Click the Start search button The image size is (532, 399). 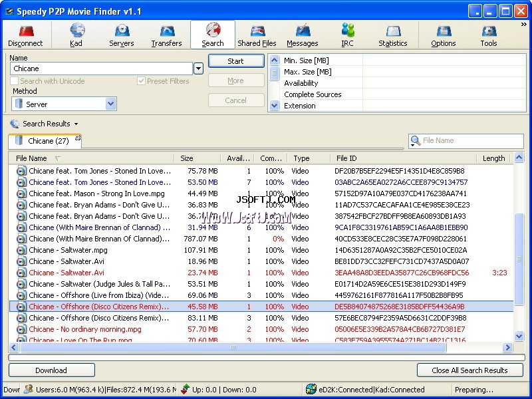(236, 61)
